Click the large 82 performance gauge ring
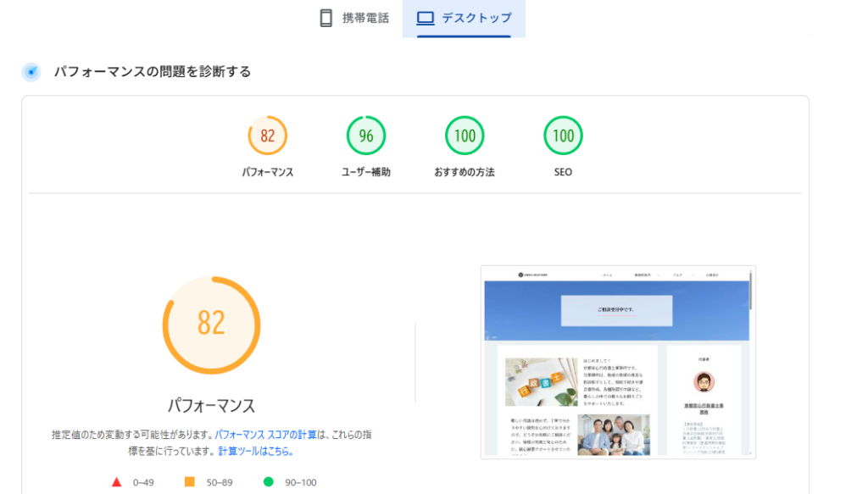The width and height of the screenshot is (868, 494). tap(211, 325)
